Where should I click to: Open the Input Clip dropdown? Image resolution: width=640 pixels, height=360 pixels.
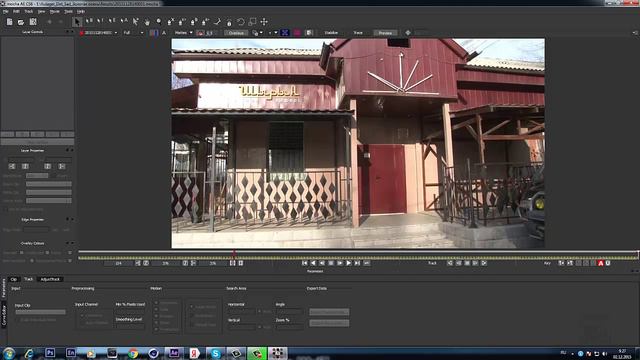point(40,312)
